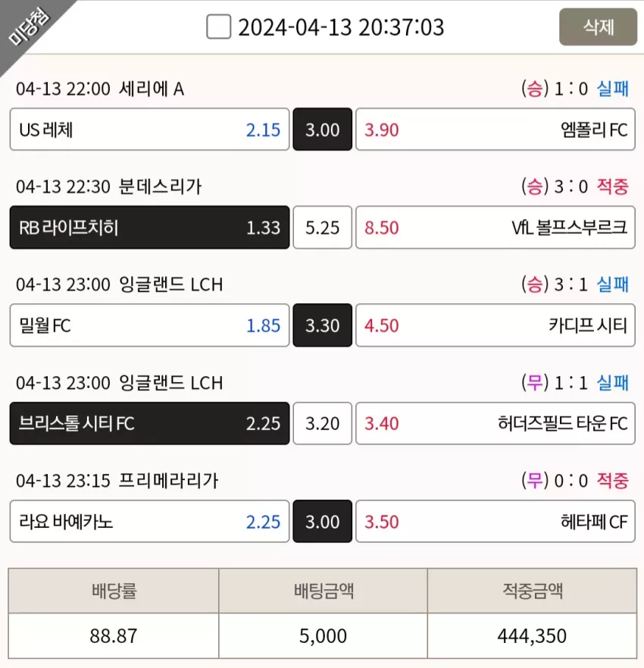Choose 카디프 시티 away odds 4.50
Image resolution: width=644 pixels, height=668 pixels.
pos(496,325)
